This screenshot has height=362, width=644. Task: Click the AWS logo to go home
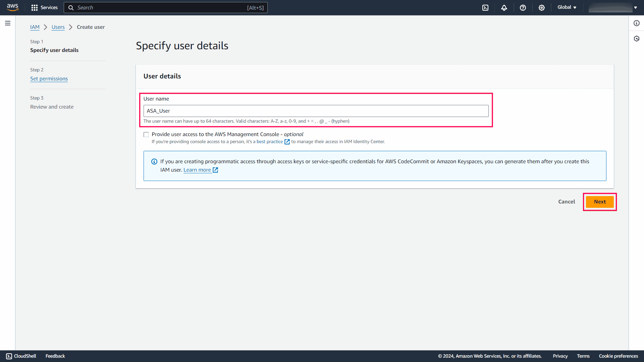point(12,7)
